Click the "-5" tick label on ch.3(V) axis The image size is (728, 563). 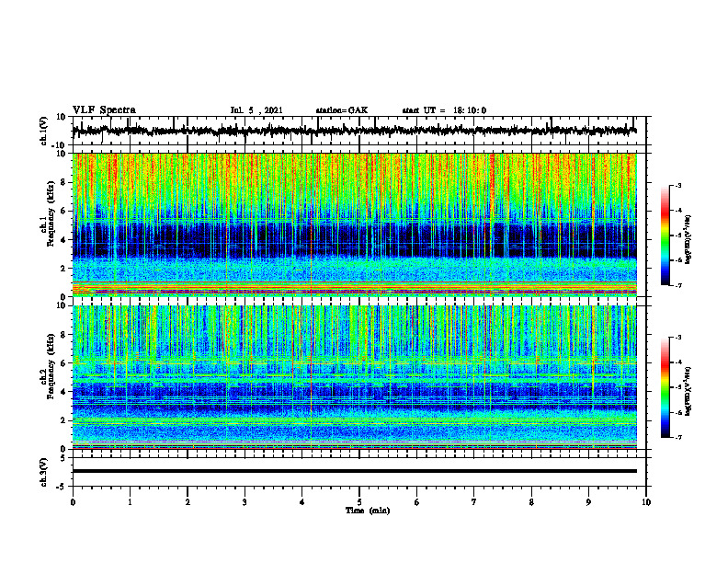(x=63, y=487)
